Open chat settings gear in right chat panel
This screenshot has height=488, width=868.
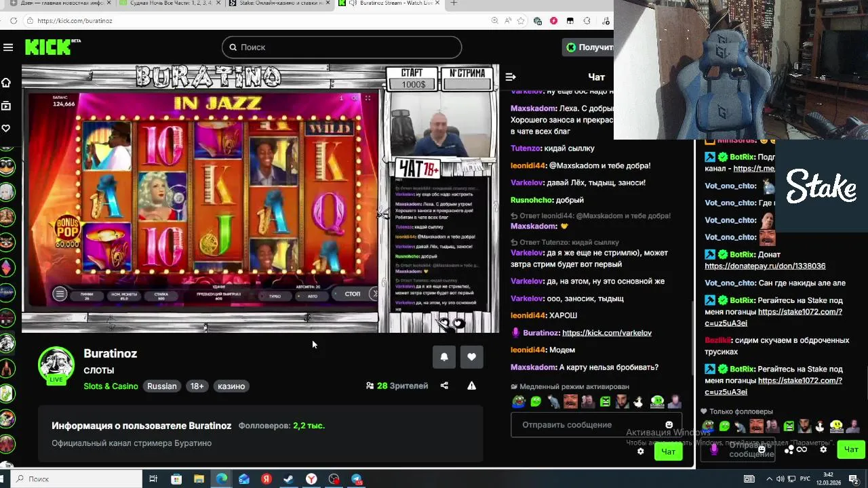tap(823, 449)
